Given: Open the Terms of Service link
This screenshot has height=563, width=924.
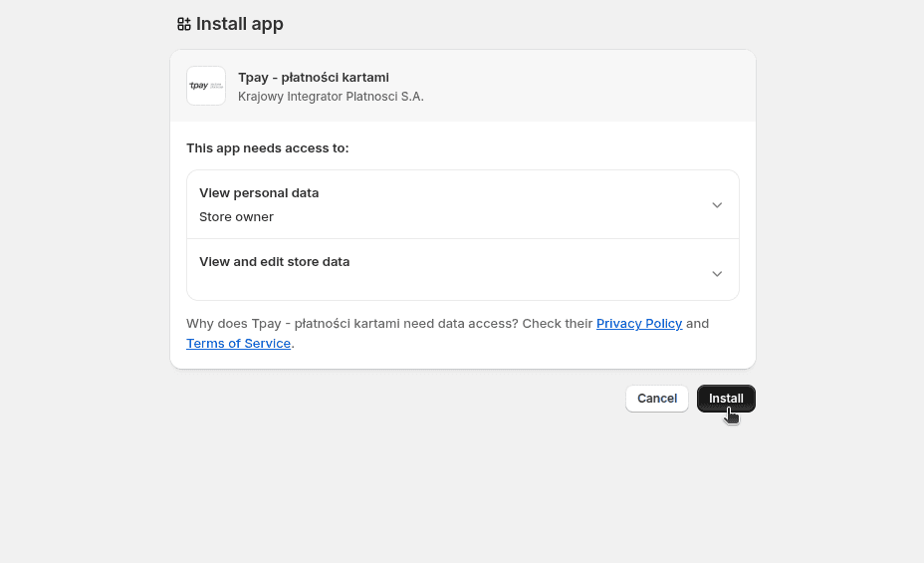Looking at the screenshot, I should click(x=239, y=343).
